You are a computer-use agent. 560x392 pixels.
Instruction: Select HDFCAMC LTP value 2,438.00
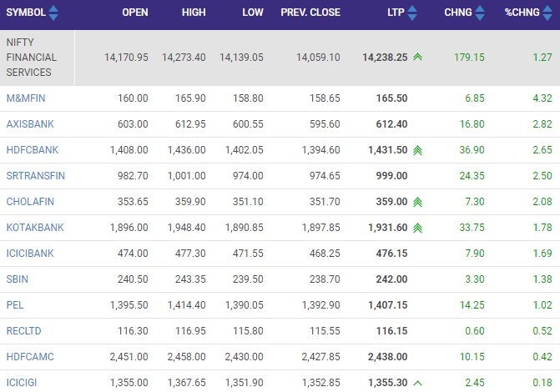click(388, 357)
